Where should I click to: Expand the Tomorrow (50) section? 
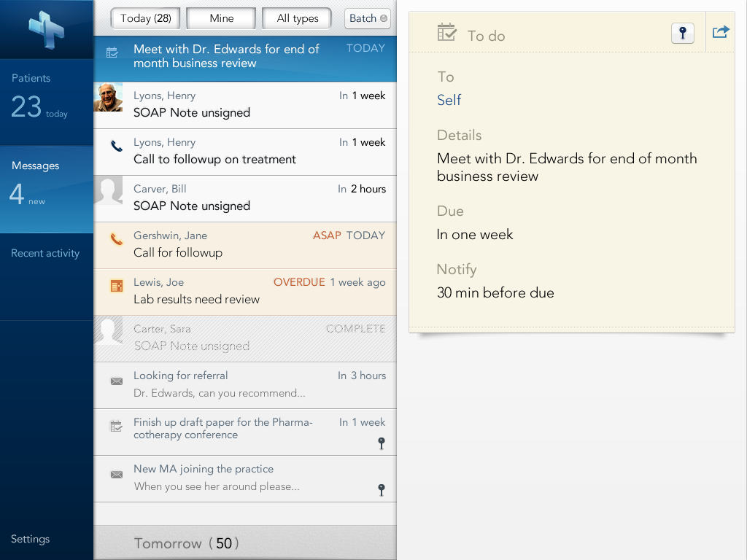(245, 542)
